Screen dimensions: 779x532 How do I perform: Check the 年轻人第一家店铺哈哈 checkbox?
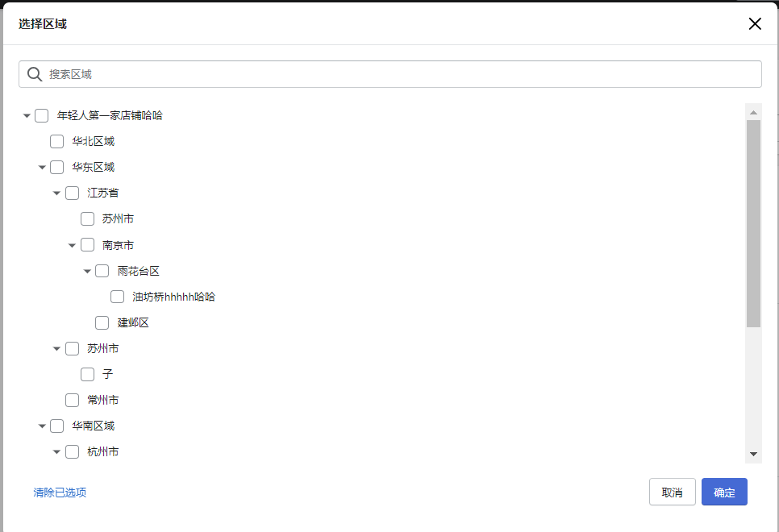point(42,116)
